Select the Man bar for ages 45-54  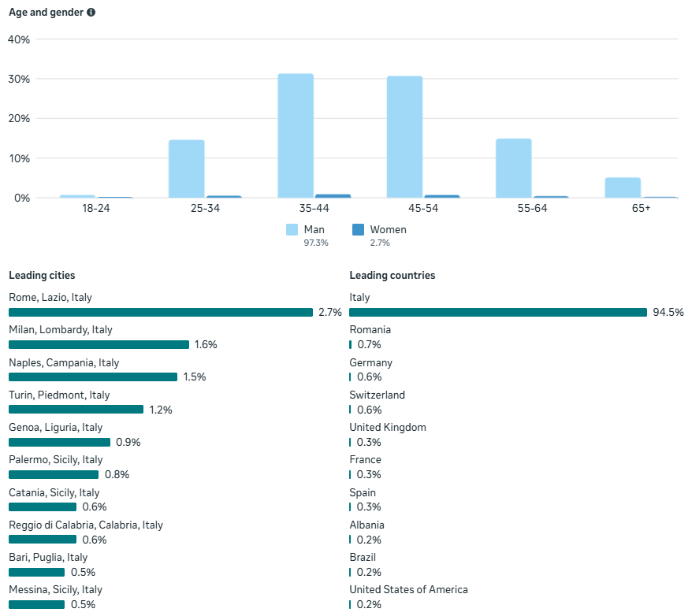[404, 137]
